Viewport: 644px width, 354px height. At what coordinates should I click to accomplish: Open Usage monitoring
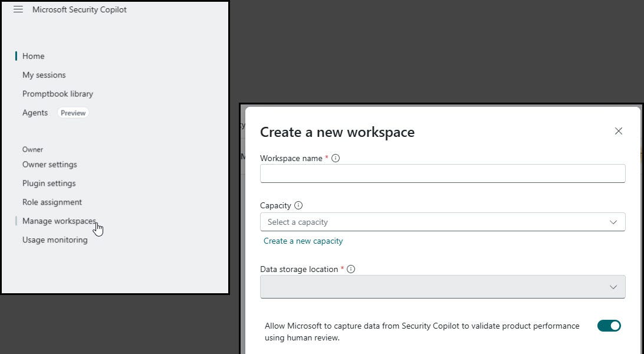pyautogui.click(x=55, y=240)
